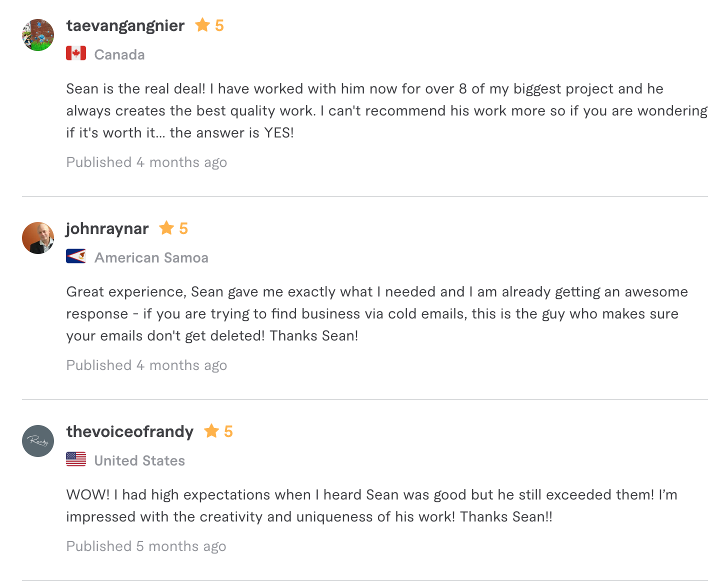Image resolution: width=728 pixels, height=582 pixels.
Task: Open the thevoiceofrandy username link
Action: click(129, 431)
